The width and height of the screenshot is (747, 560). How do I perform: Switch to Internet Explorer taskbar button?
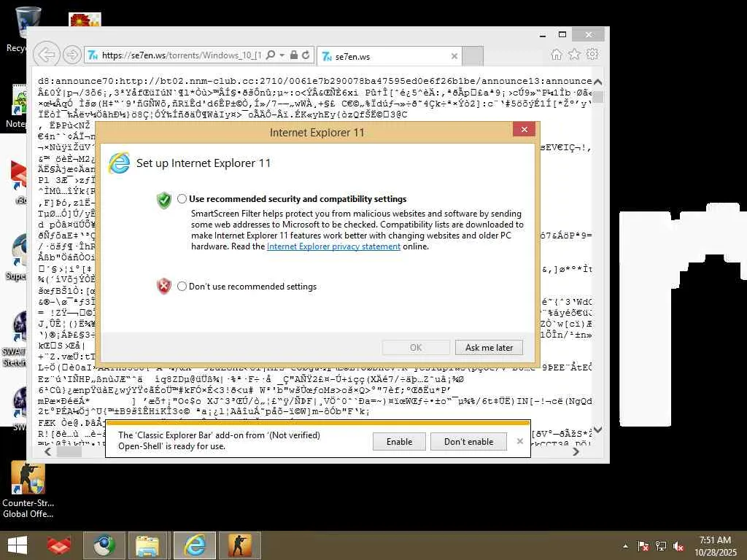coord(194,545)
